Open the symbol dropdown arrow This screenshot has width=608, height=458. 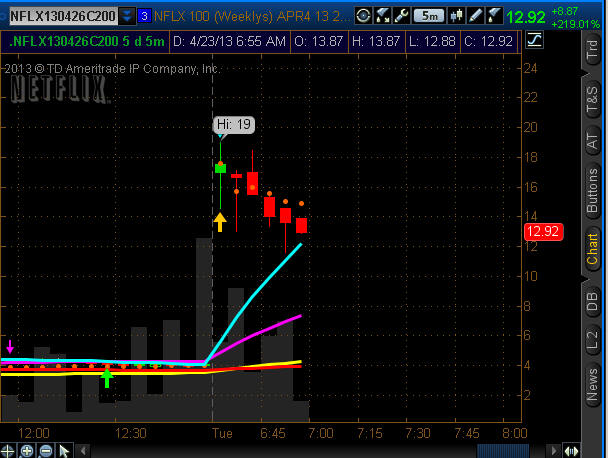click(x=127, y=15)
